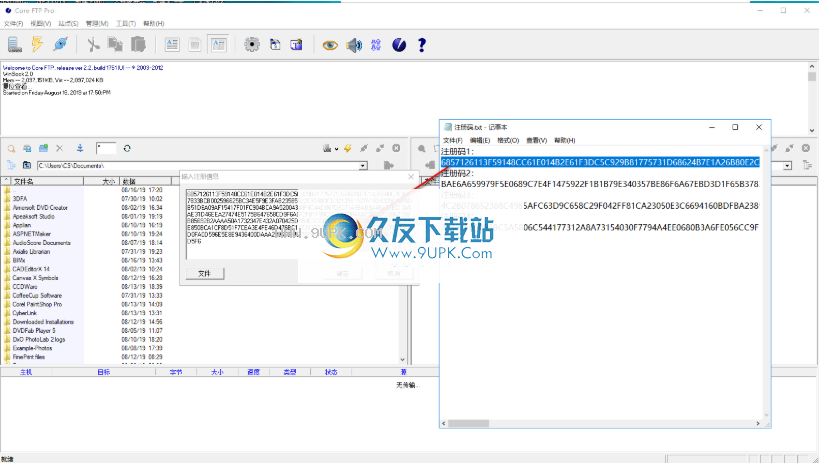Select the CADEditorX 14 folder

(x=31, y=269)
